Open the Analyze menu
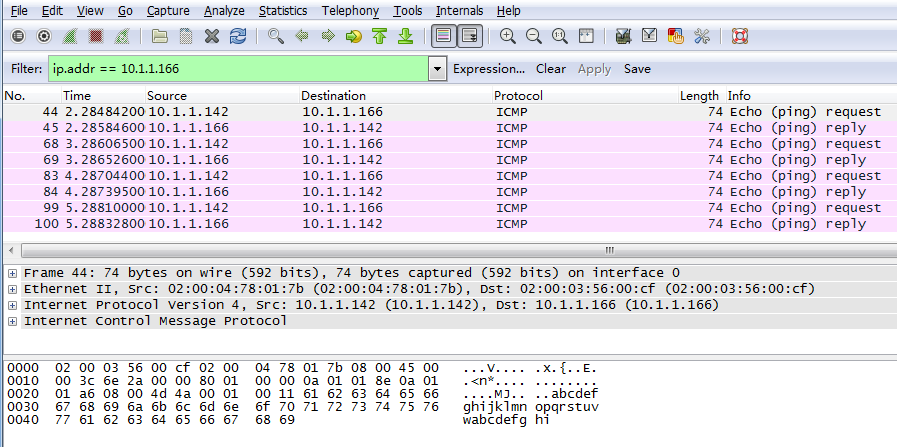 pyautogui.click(x=224, y=10)
